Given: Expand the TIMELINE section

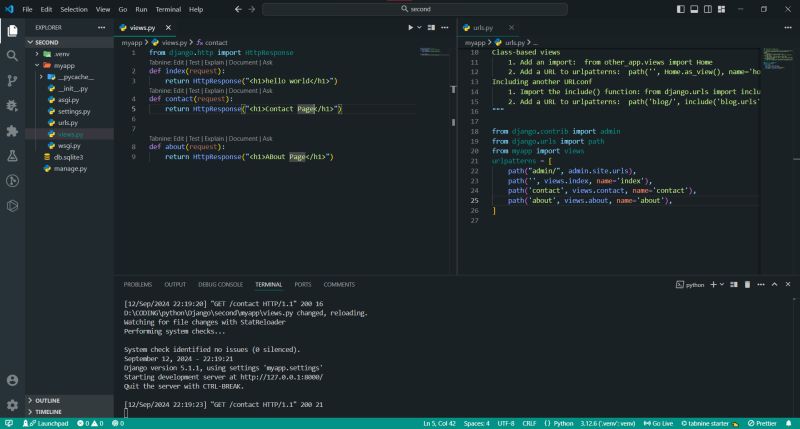Looking at the screenshot, I should point(69,412).
